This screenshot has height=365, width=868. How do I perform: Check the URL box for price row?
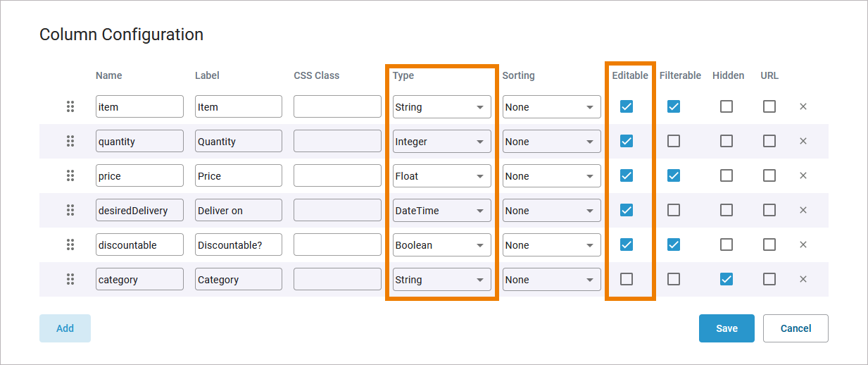pos(769,175)
